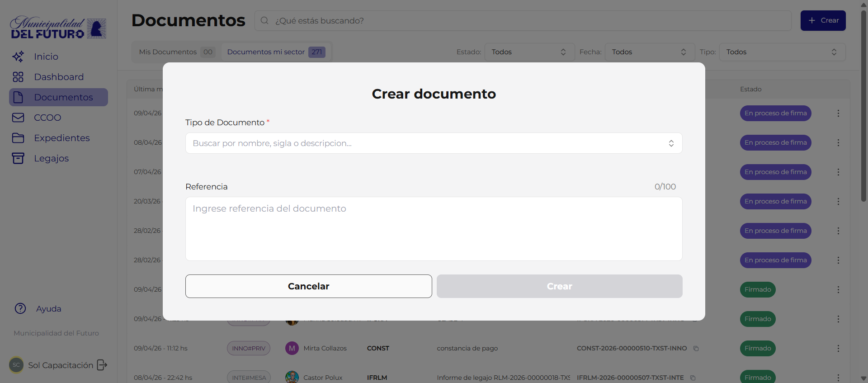Copy document number CONST-2026-00000510-TXST-INNO

click(x=696, y=348)
